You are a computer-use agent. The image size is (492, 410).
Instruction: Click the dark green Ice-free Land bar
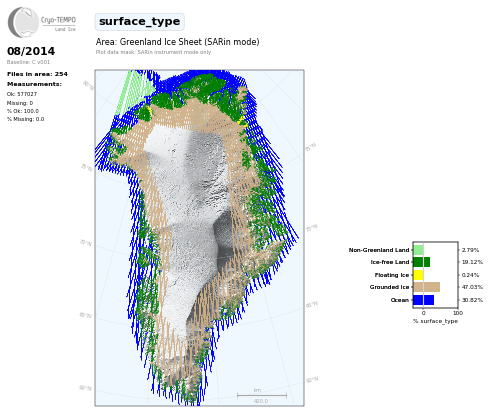coord(422,262)
